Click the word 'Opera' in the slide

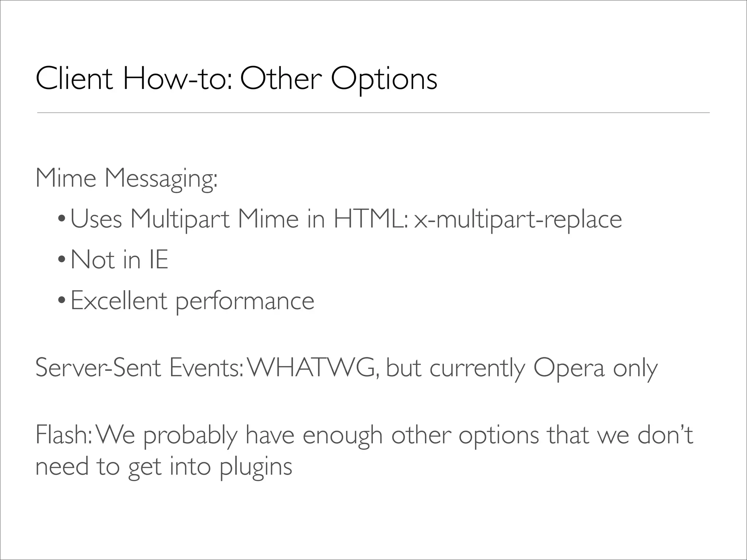pyautogui.click(x=568, y=368)
